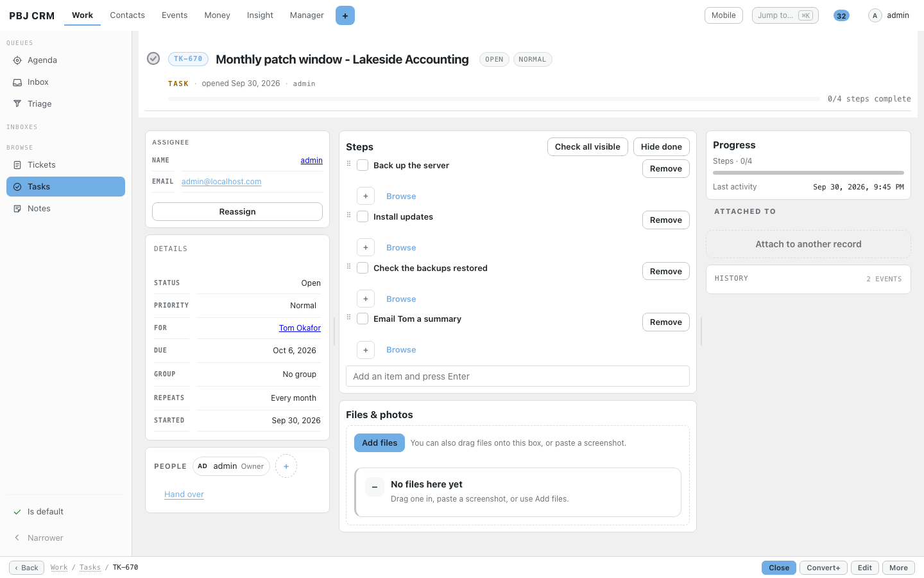This screenshot has width=924, height=578.
Task: Click the Triage funnel icon
Action: point(17,104)
